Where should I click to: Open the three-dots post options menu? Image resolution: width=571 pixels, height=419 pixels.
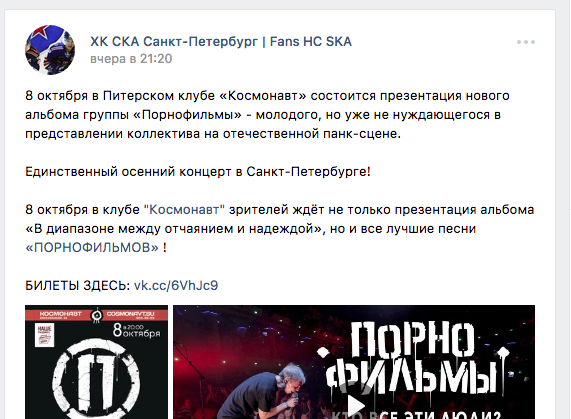(x=525, y=42)
